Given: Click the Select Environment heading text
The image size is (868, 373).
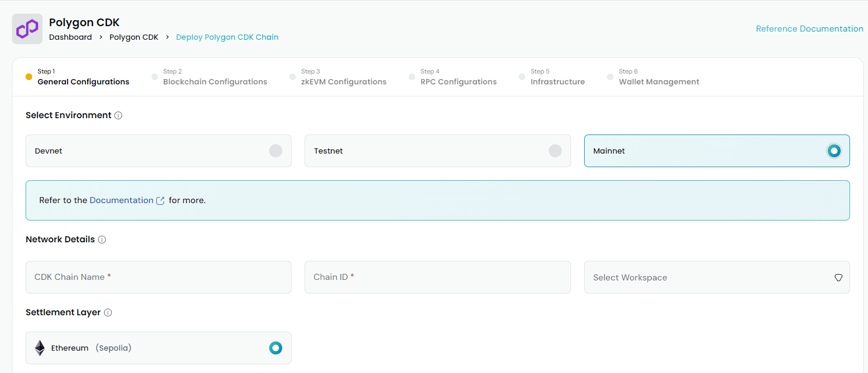Looking at the screenshot, I should (69, 115).
